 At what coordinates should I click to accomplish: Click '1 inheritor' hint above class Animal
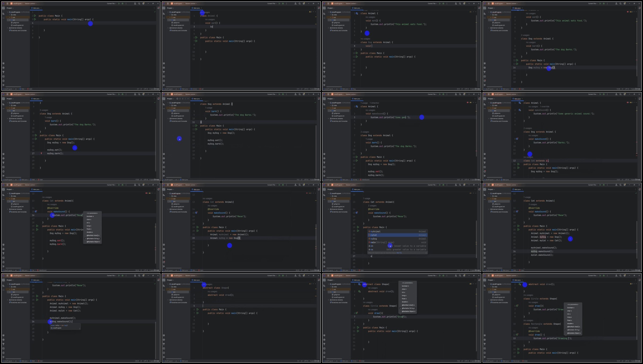tap(374, 103)
